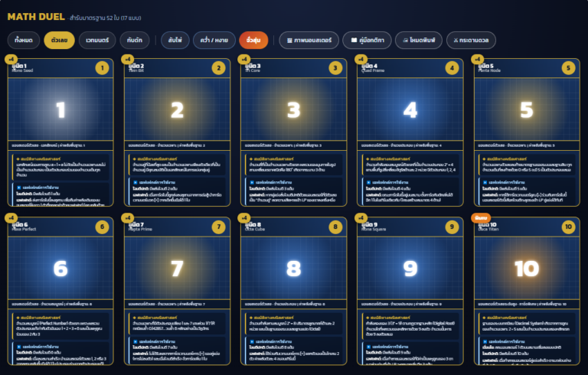Toggle the ภาพมอนสเตอร์ monster image option
The width and height of the screenshot is (588, 375).
309,40
